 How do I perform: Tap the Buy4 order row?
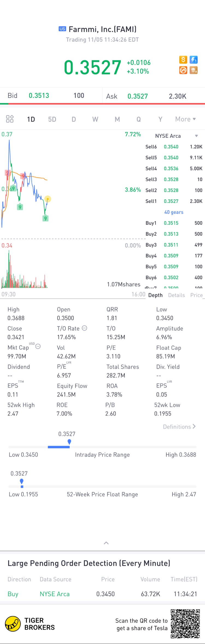(174, 256)
